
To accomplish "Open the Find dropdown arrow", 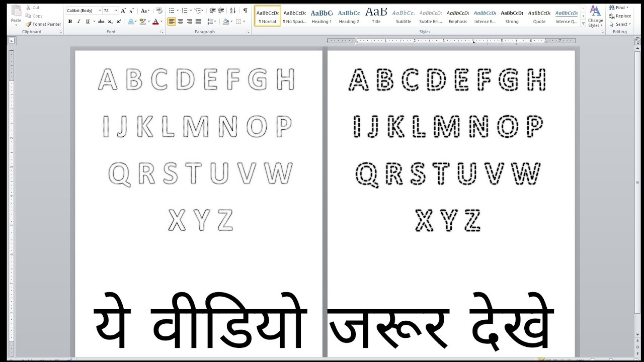I will [x=627, y=8].
